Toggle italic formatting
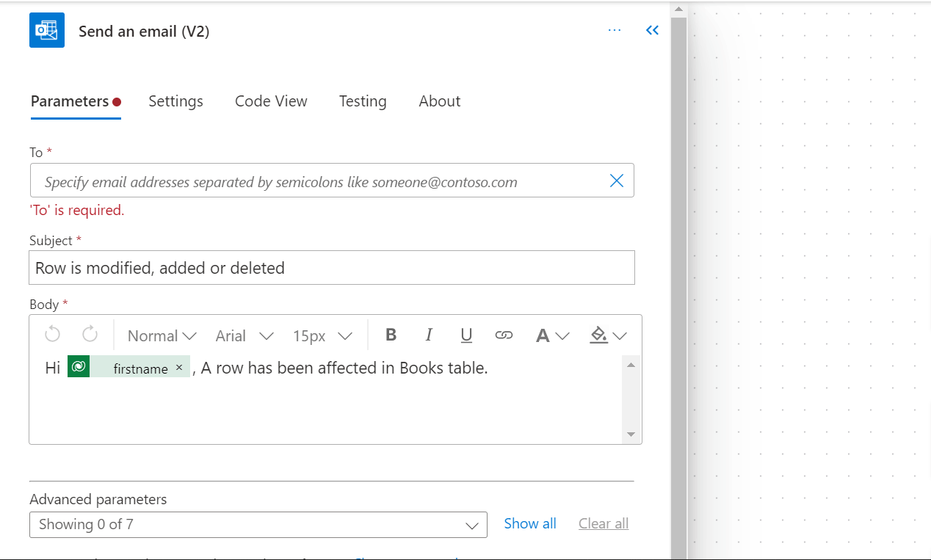Screen dimensions: 931x560 pyautogui.click(x=429, y=335)
